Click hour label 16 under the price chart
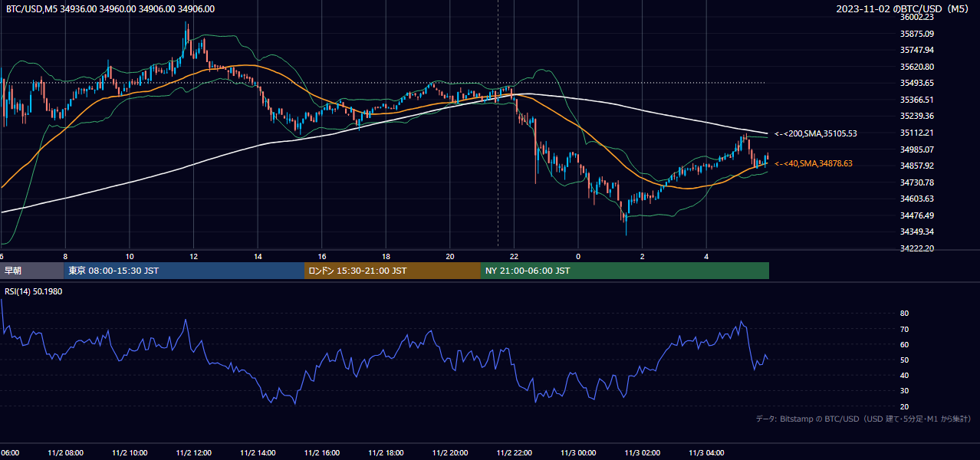The image size is (980, 460). [322, 256]
